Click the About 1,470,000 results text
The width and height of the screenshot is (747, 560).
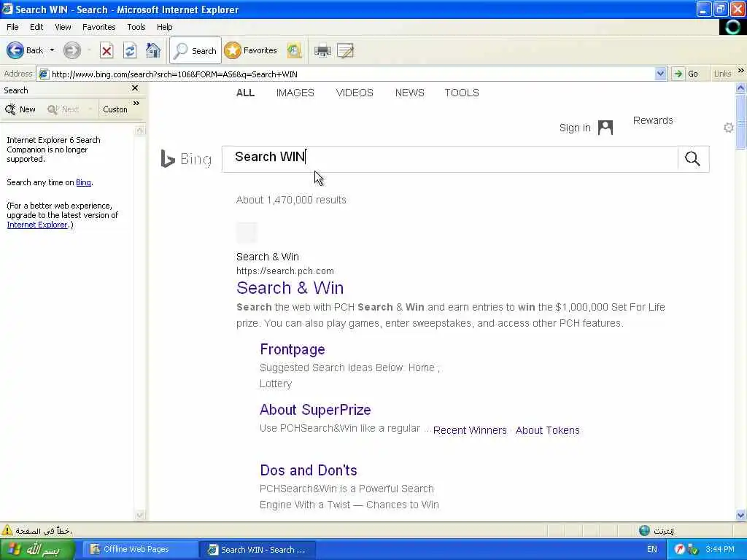pos(291,200)
